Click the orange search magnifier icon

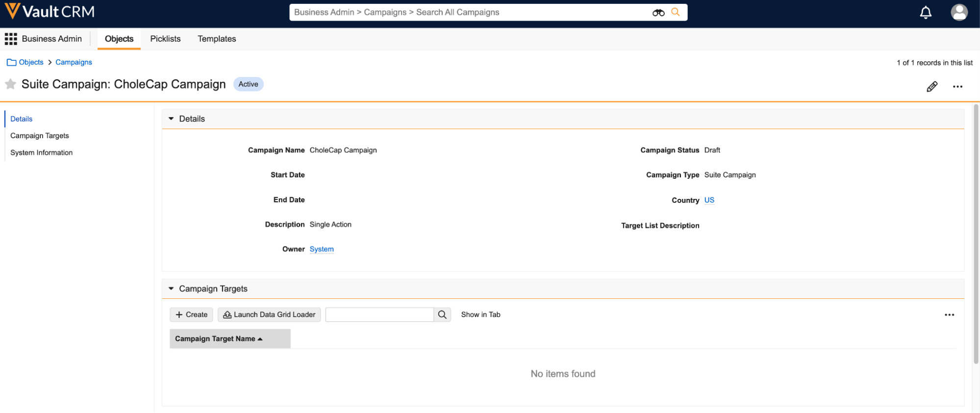point(676,12)
